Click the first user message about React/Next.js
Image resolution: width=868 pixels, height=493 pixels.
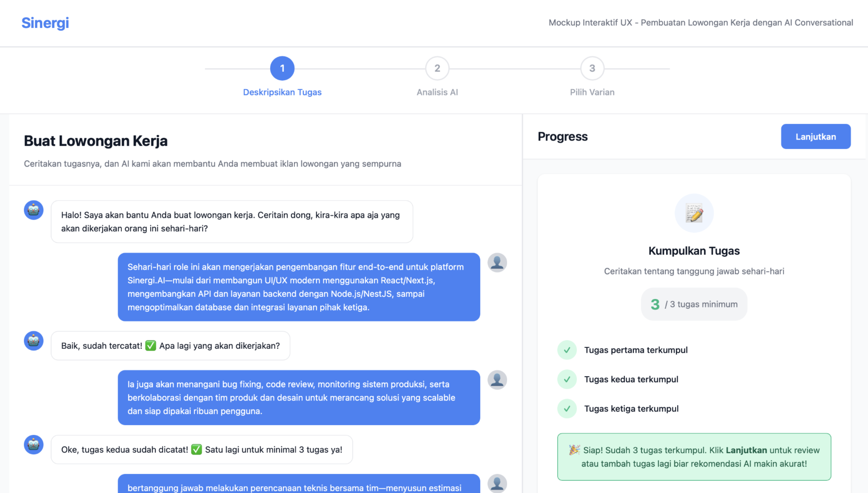point(299,287)
